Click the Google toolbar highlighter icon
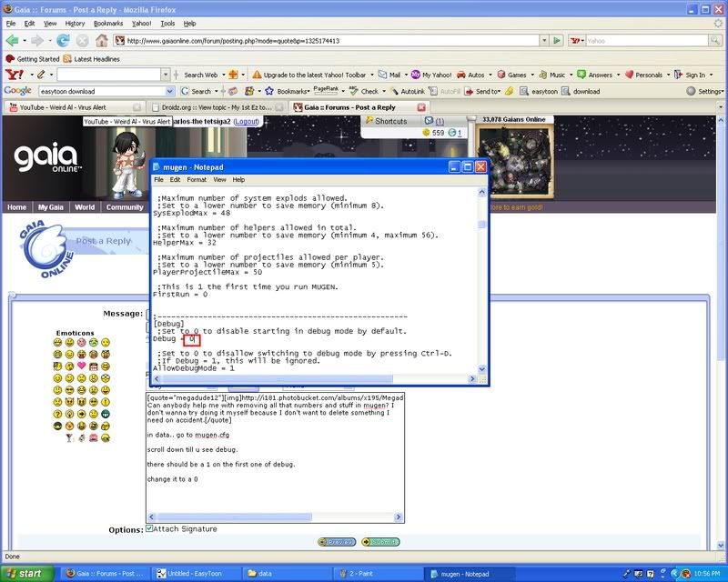This screenshot has height=582, width=728. 510,92
